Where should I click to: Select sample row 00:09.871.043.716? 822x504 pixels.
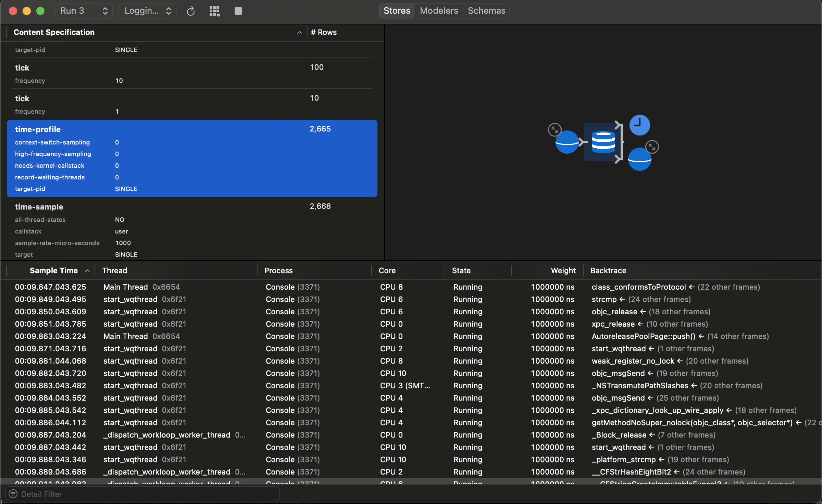click(x=411, y=349)
